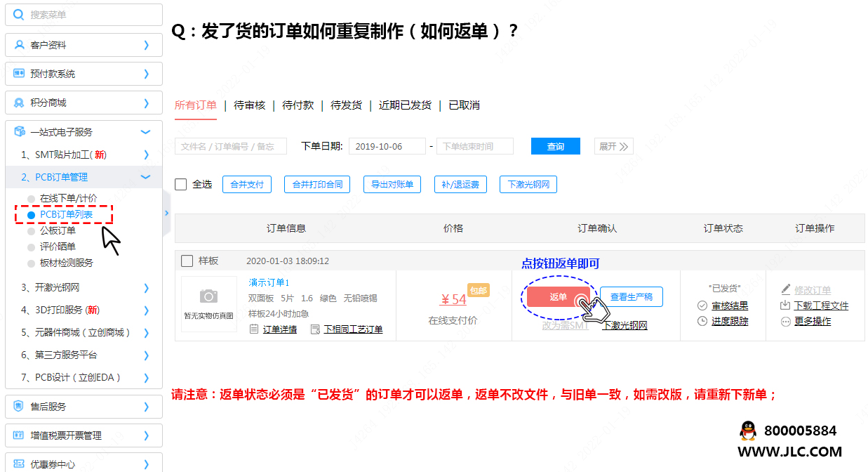The height and width of the screenshot is (472, 868).
Task: Click the search magnifier icon in sidebar
Action: point(18,15)
